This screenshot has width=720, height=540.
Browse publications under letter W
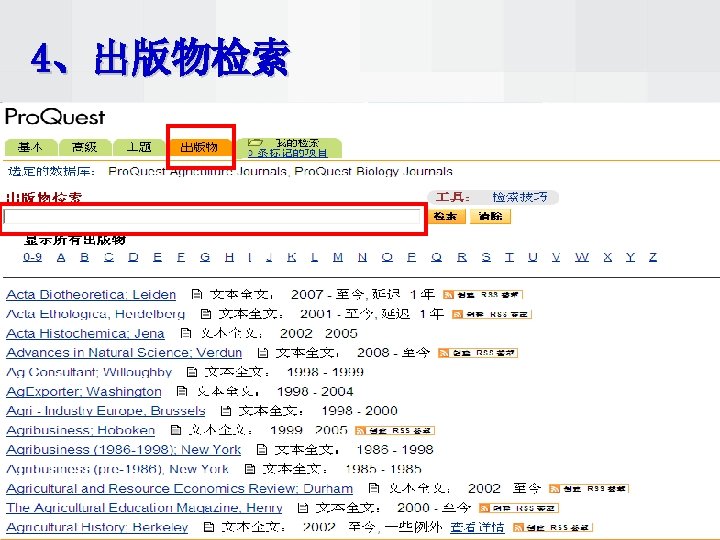click(582, 257)
